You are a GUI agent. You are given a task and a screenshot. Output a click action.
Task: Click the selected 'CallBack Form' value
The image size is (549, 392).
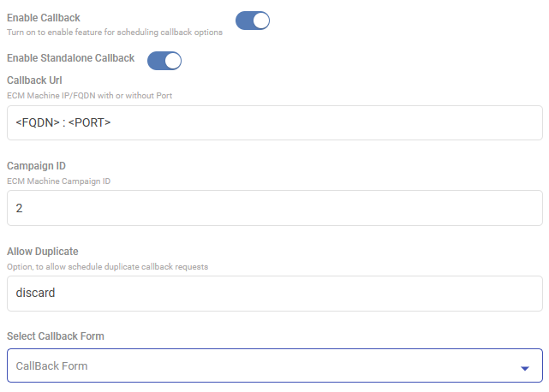[x=51, y=365]
